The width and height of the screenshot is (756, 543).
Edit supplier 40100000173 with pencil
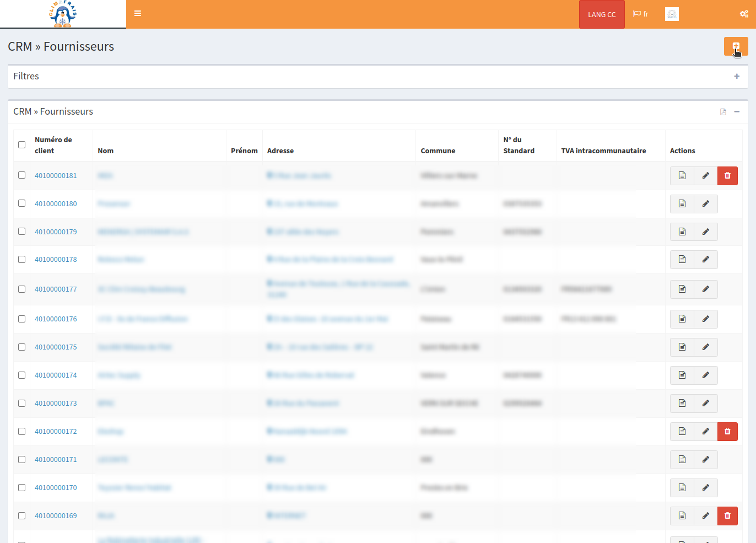[705, 404]
